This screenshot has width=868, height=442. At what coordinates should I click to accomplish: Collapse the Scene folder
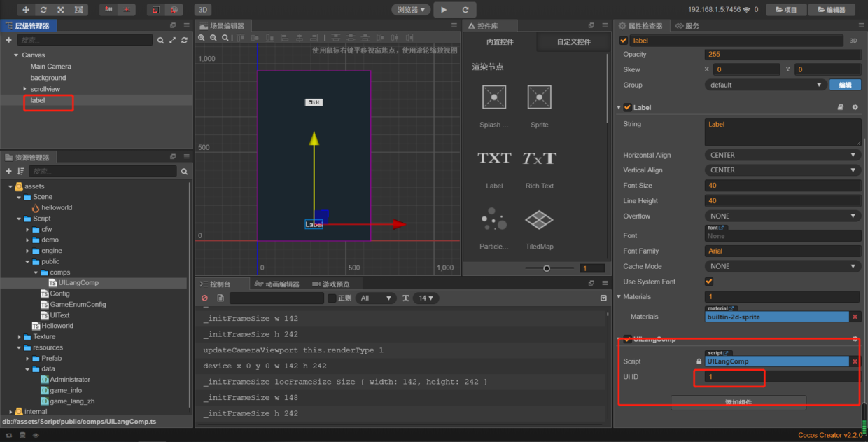pyautogui.click(x=18, y=197)
